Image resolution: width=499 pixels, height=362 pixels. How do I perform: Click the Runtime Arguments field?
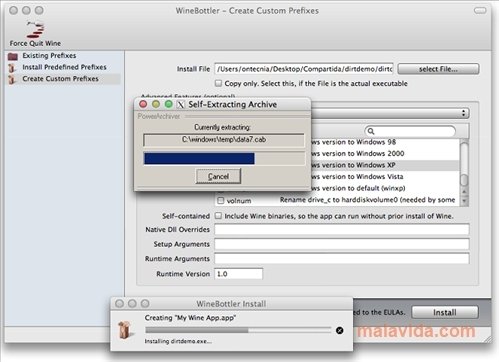coord(342,259)
